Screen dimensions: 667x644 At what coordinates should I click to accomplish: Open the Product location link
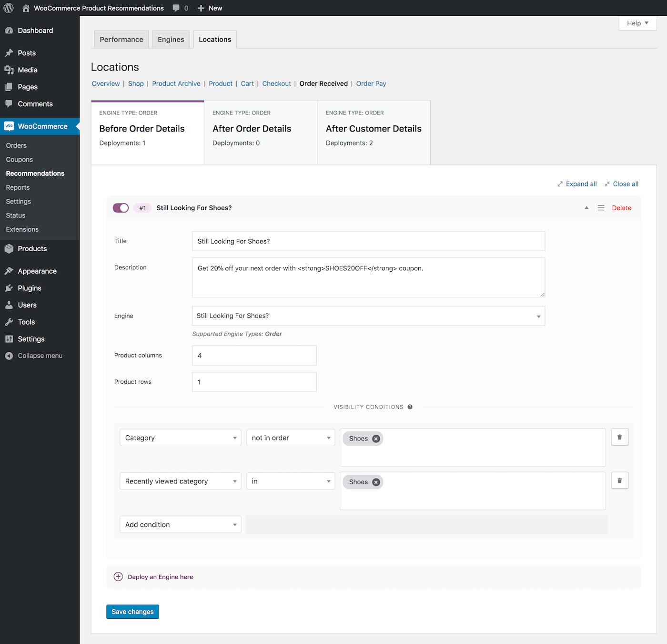(x=221, y=83)
